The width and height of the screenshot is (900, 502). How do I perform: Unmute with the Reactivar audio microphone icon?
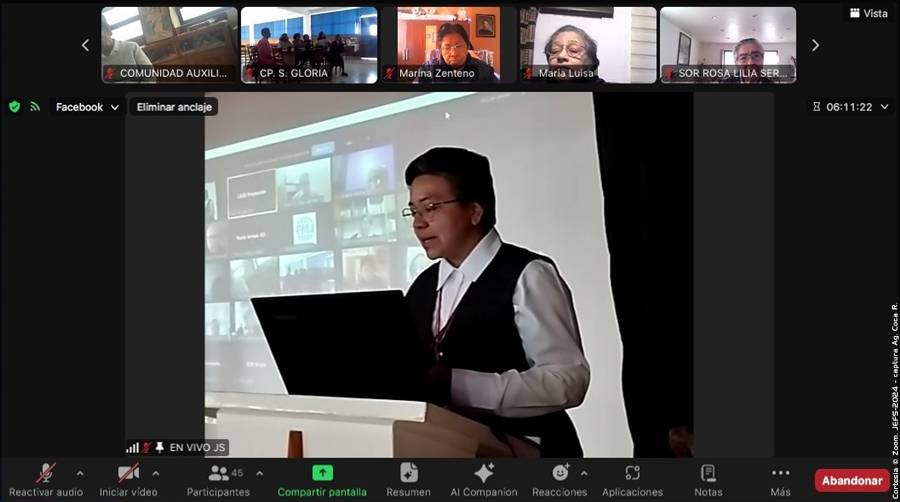[x=46, y=473]
